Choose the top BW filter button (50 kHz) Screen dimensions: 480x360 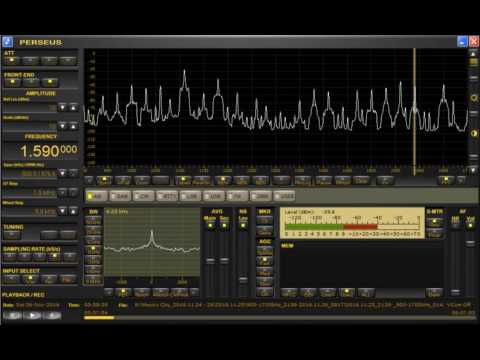pos(93,221)
